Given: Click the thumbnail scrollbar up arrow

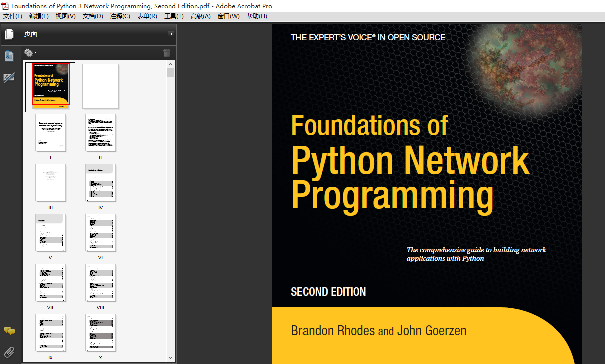Looking at the screenshot, I should tap(170, 64).
